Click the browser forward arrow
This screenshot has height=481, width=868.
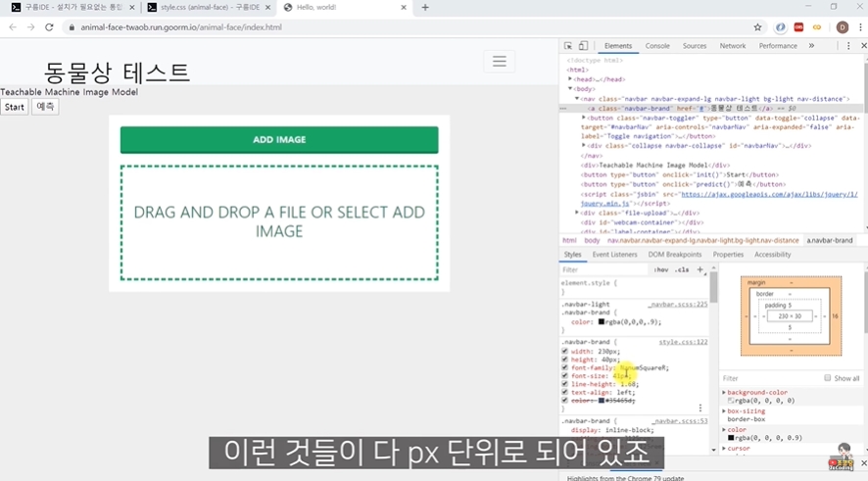point(31,27)
